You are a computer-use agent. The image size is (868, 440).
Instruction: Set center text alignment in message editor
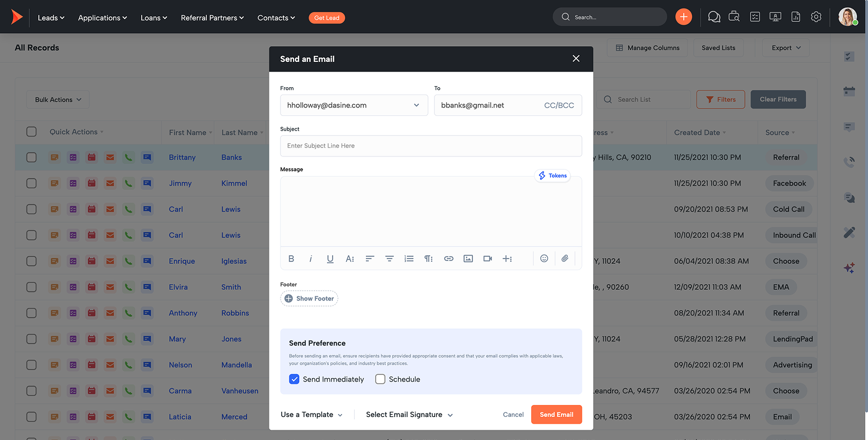(x=389, y=259)
